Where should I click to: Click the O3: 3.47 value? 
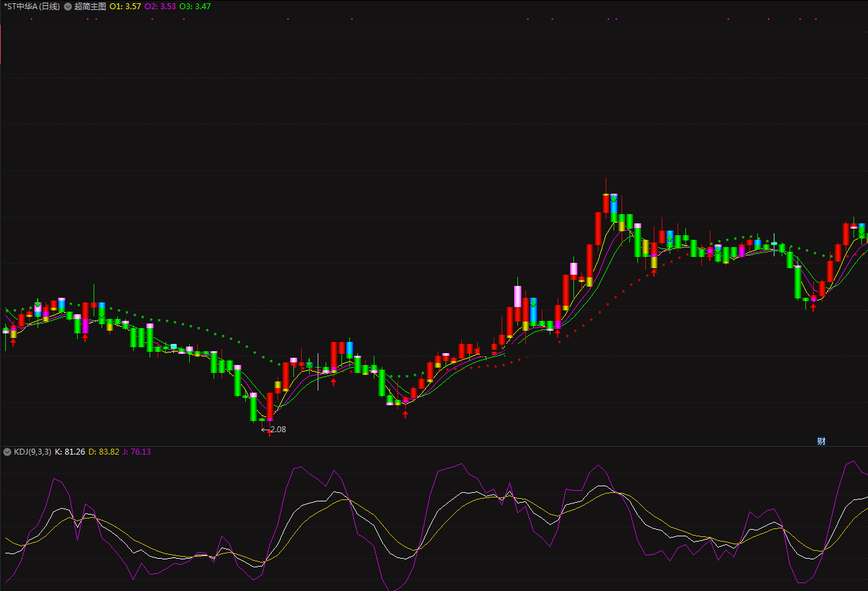click(x=195, y=7)
